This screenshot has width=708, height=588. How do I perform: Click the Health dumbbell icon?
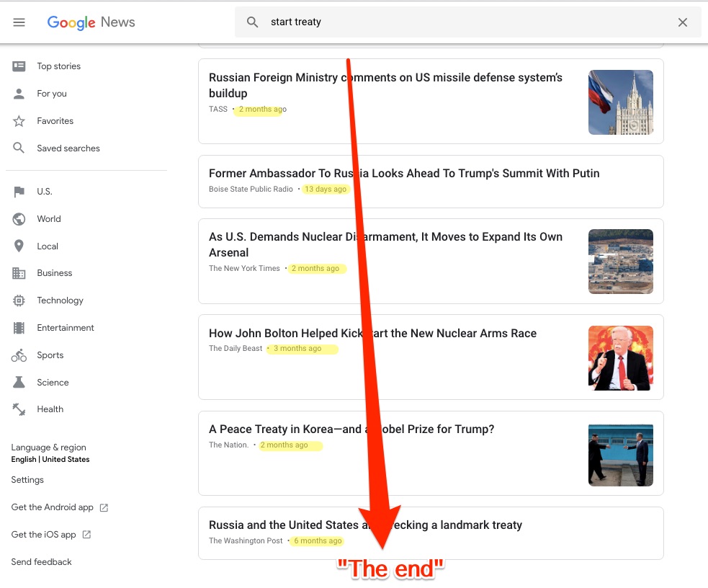[19, 409]
